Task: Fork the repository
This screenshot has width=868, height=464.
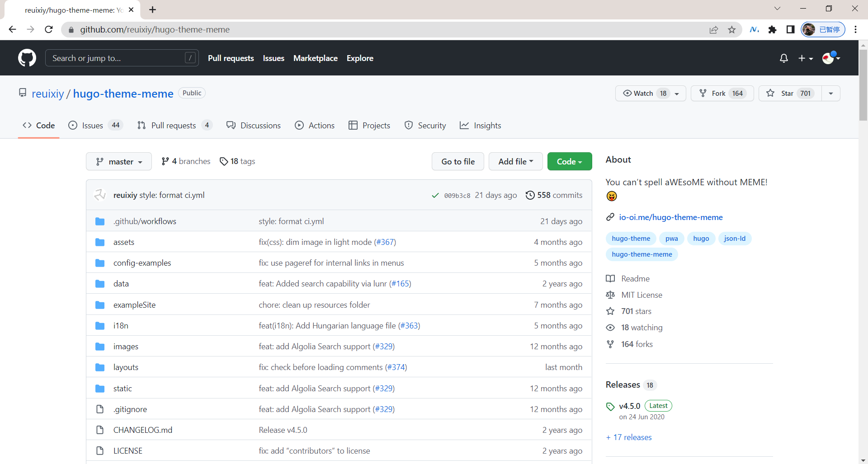Action: [x=722, y=93]
